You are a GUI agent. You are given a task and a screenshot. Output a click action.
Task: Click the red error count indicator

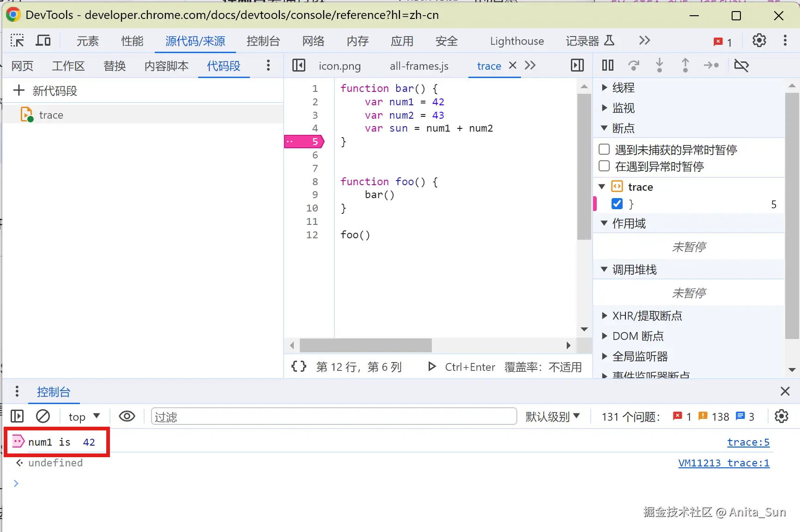(x=723, y=42)
